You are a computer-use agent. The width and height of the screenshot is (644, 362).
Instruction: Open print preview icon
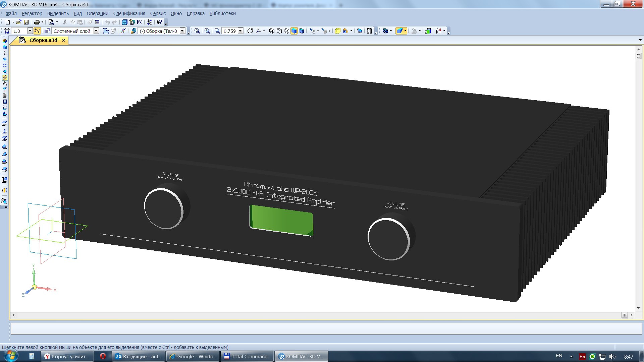tap(51, 22)
